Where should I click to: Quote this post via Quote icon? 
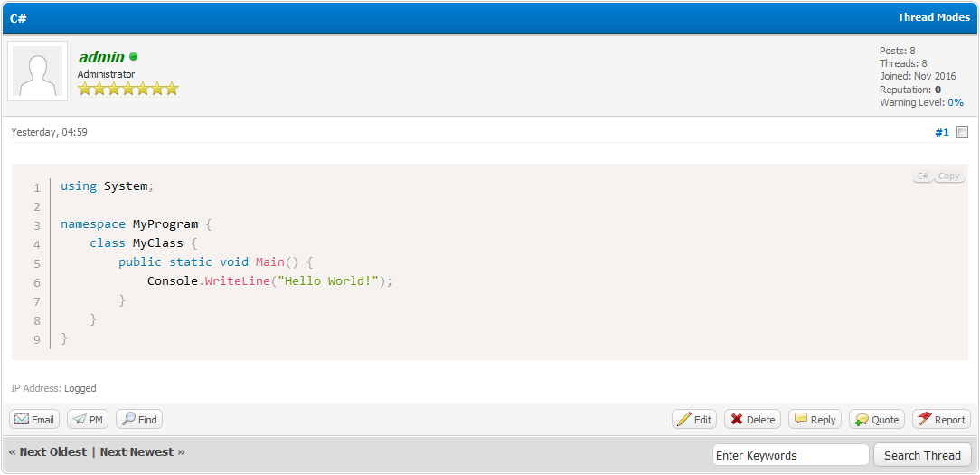pyautogui.click(x=876, y=420)
